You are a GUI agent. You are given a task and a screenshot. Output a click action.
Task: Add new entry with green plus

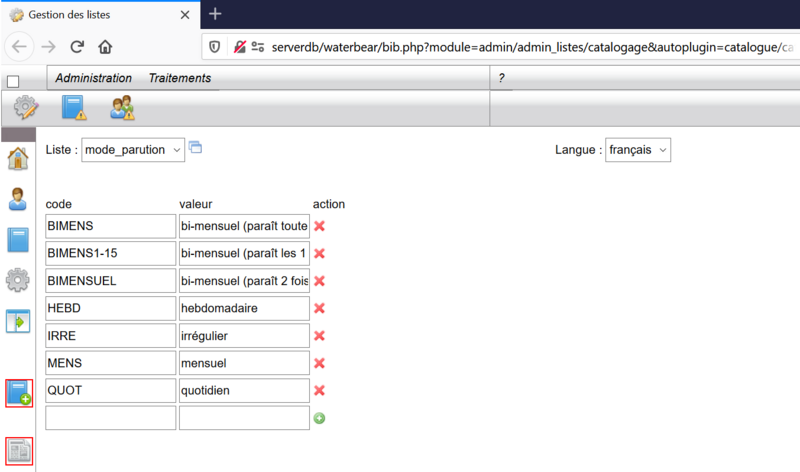point(319,418)
